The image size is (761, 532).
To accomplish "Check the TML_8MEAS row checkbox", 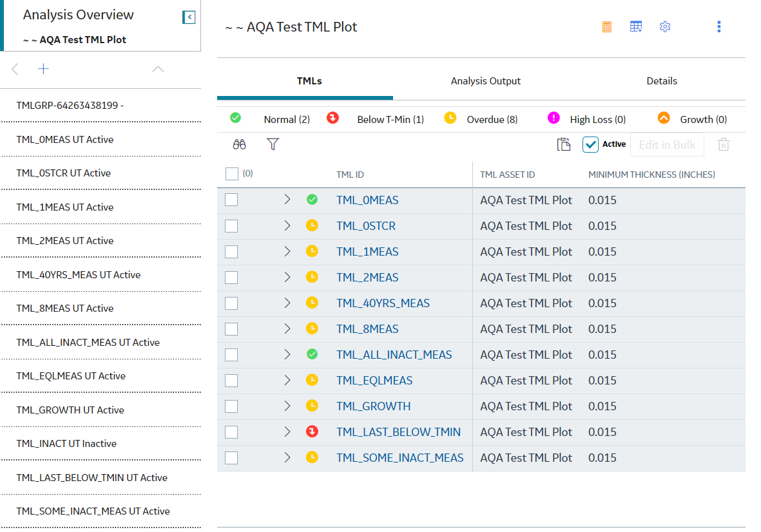I will 231,329.
